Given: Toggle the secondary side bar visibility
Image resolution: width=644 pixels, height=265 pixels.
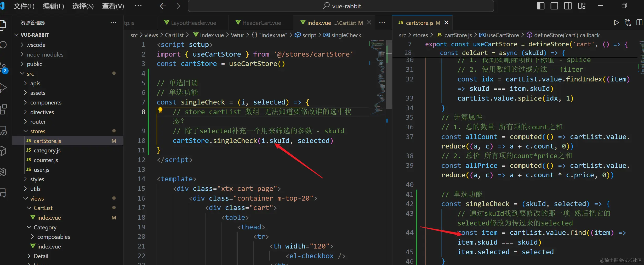Looking at the screenshot, I should pyautogui.click(x=568, y=6).
